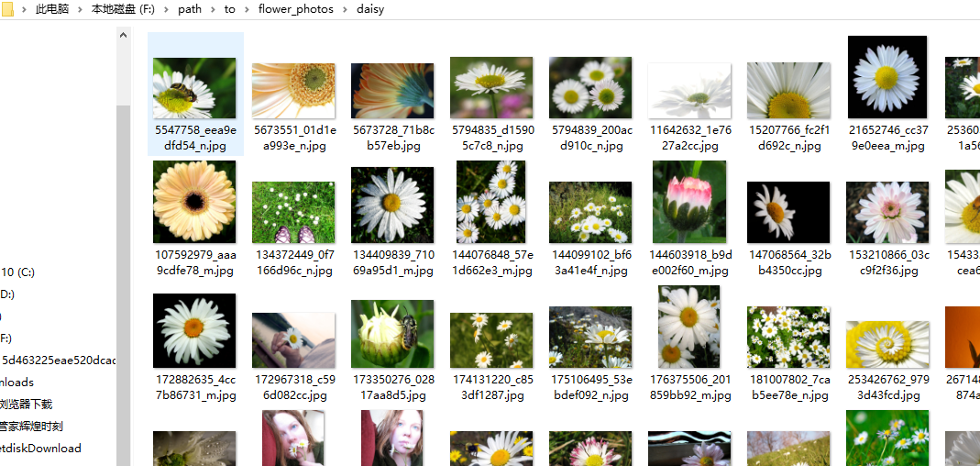Select thumbnail 174131220_c853df1287.jpg

pos(491,341)
